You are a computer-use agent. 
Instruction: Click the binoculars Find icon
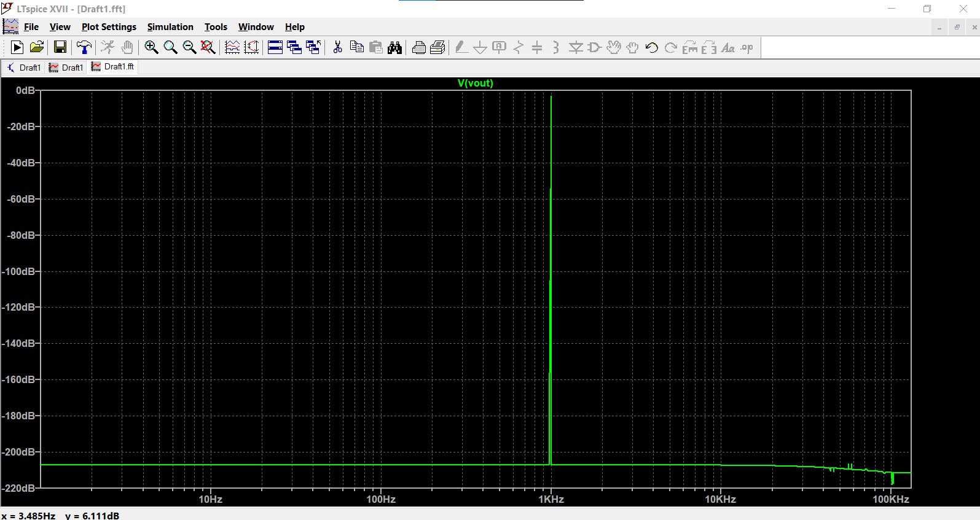pos(394,47)
